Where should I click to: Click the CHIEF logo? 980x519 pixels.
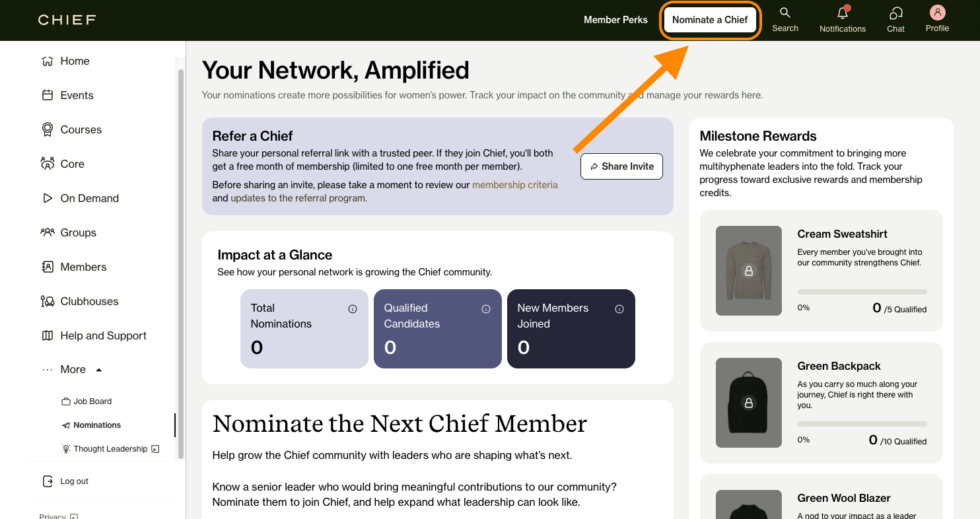click(x=67, y=20)
